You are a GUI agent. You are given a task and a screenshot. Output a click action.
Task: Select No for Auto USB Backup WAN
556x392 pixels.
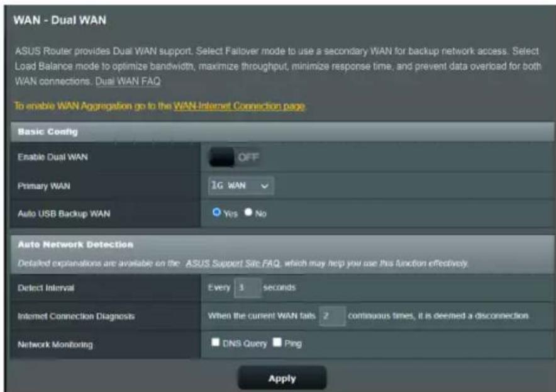point(248,212)
